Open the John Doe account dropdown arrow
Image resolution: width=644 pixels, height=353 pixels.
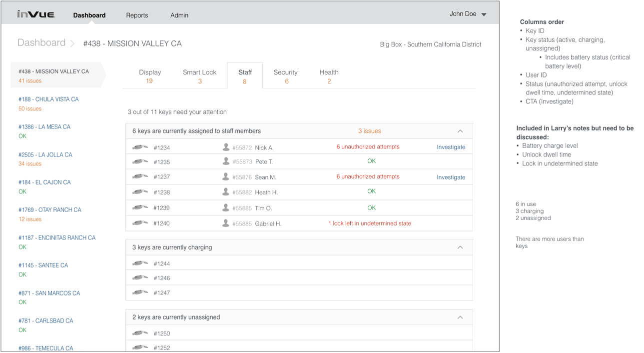[x=484, y=15]
